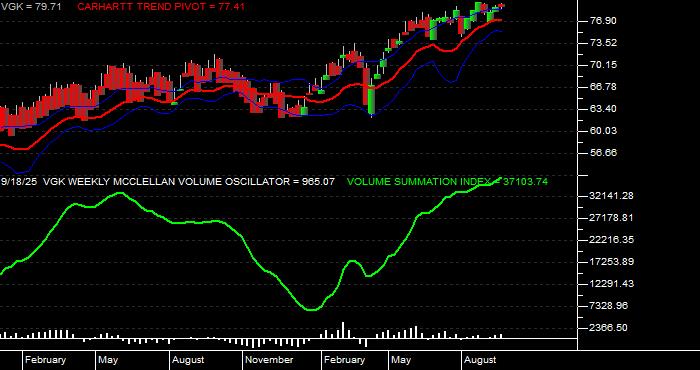700x370 pixels.
Task: Click the second February marker on time axis
Action: (345, 360)
